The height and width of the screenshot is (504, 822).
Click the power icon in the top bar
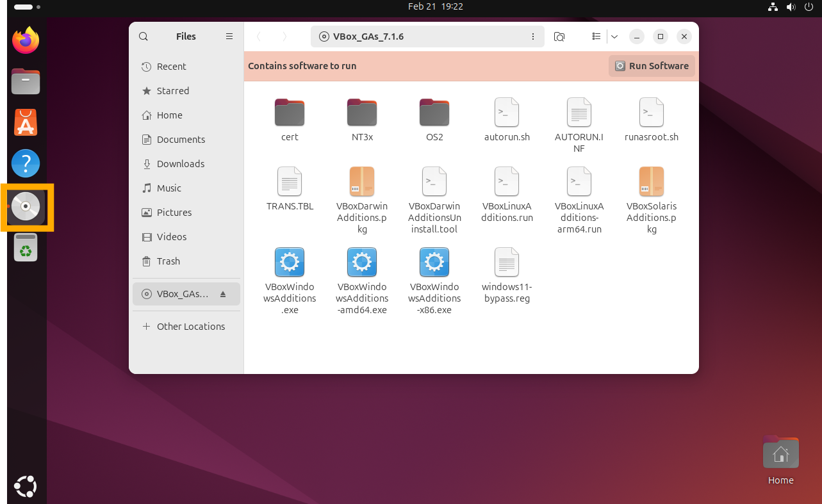809,7
